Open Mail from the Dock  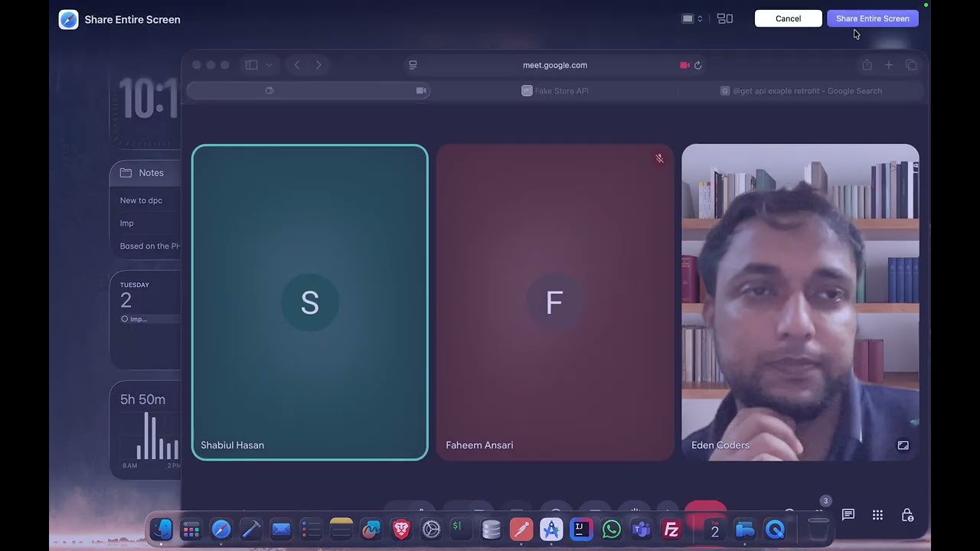[281, 529]
